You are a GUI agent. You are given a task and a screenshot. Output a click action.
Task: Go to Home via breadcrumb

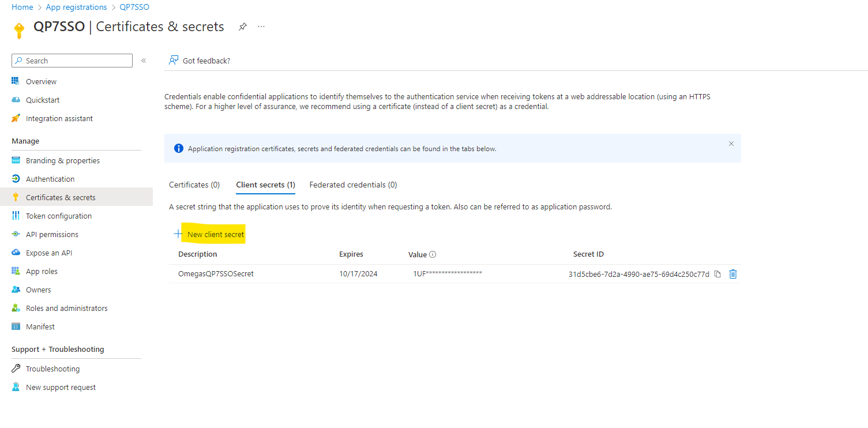[22, 7]
